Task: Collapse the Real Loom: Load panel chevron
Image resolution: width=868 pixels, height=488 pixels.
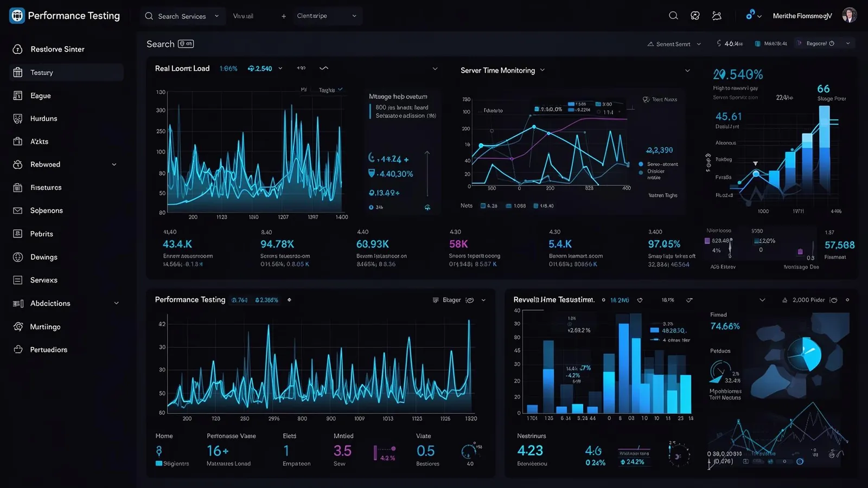Action: coord(435,69)
